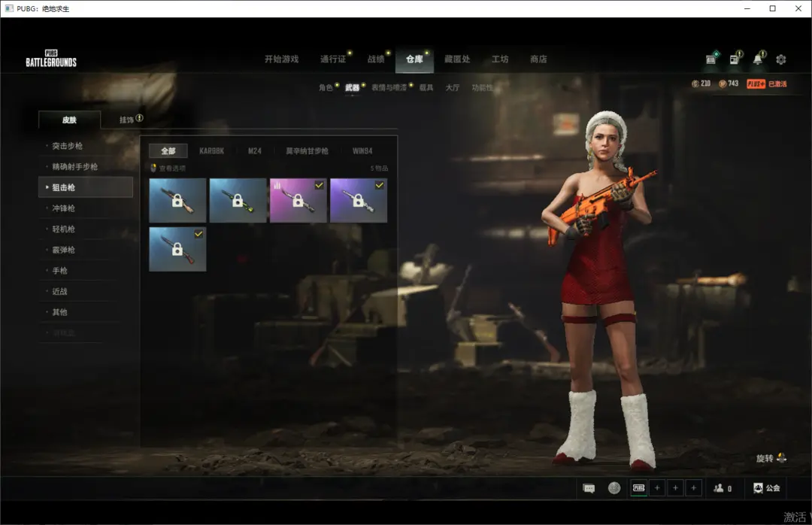Screen dimensions: 812x525
Task: Select the 仓库 tab
Action: (x=414, y=59)
